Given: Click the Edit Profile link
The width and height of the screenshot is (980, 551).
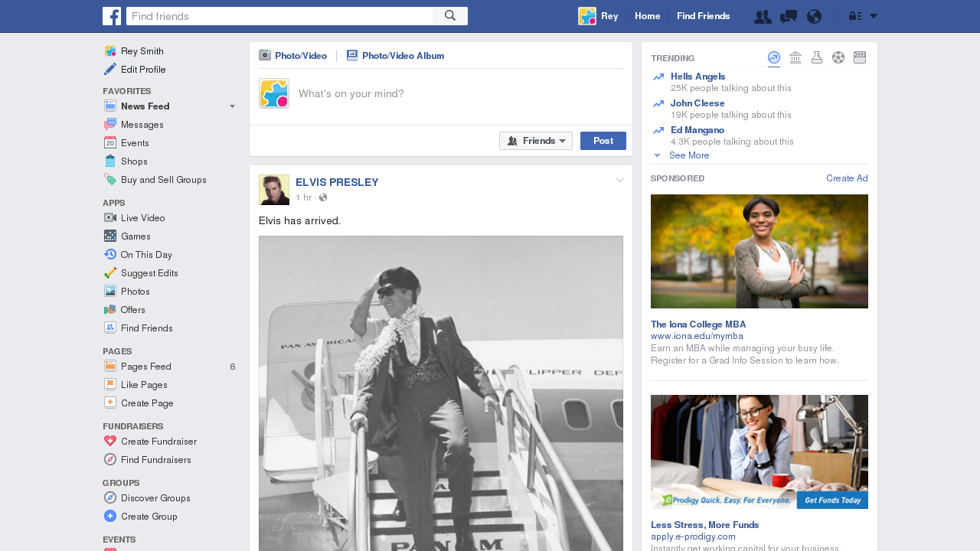Looking at the screenshot, I should click(143, 70).
